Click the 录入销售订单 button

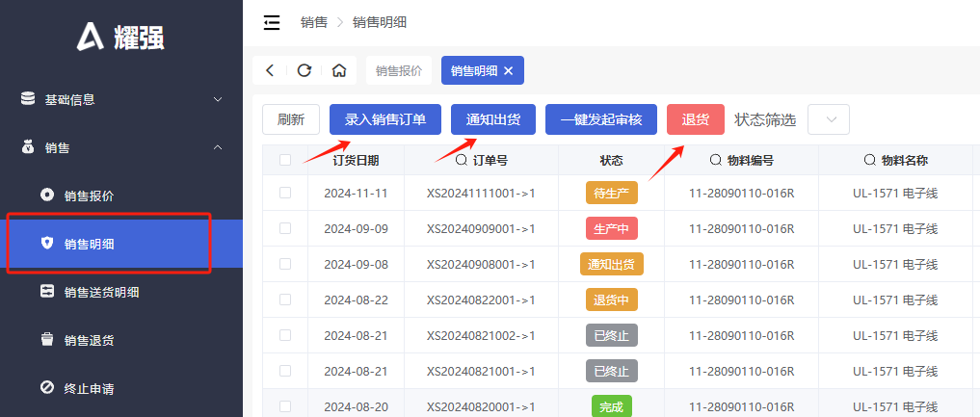click(385, 119)
